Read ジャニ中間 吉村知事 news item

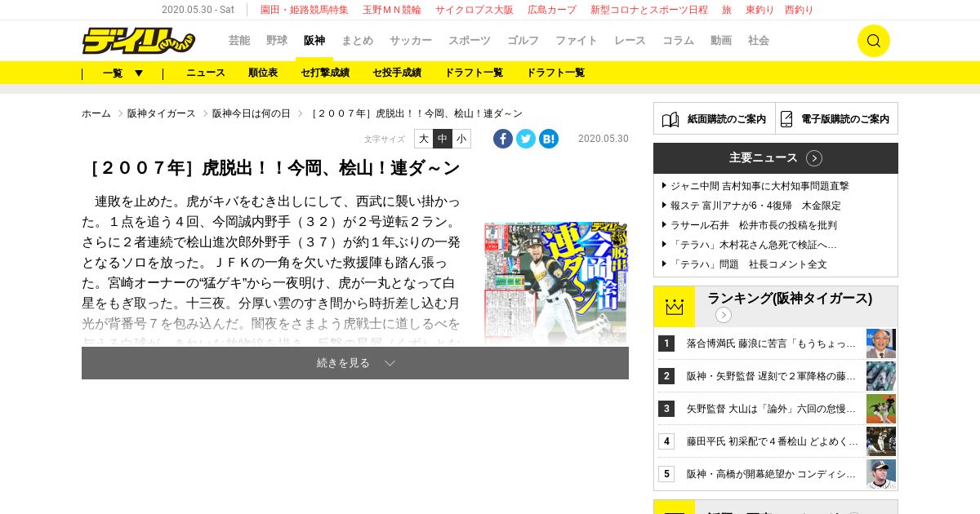759,186
